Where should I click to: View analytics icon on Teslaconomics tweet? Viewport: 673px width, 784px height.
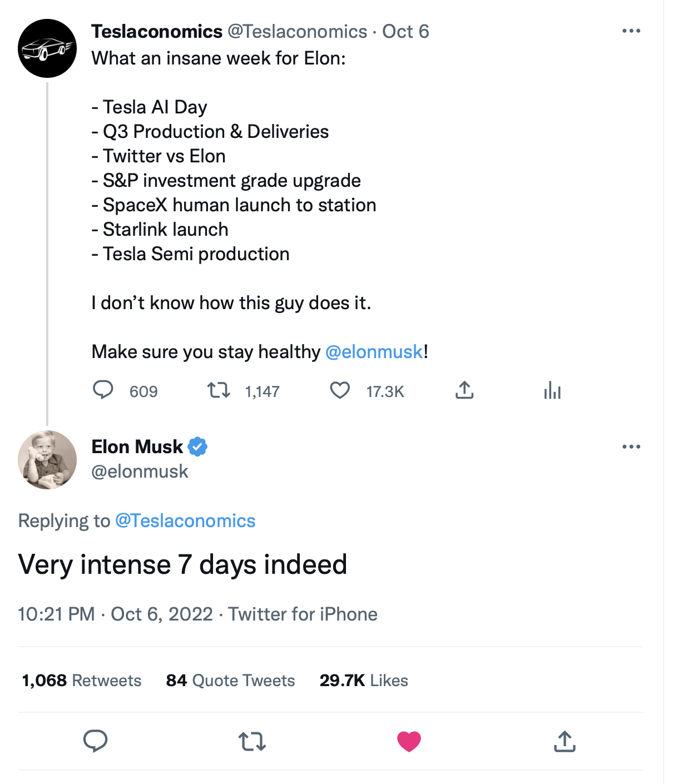552,390
